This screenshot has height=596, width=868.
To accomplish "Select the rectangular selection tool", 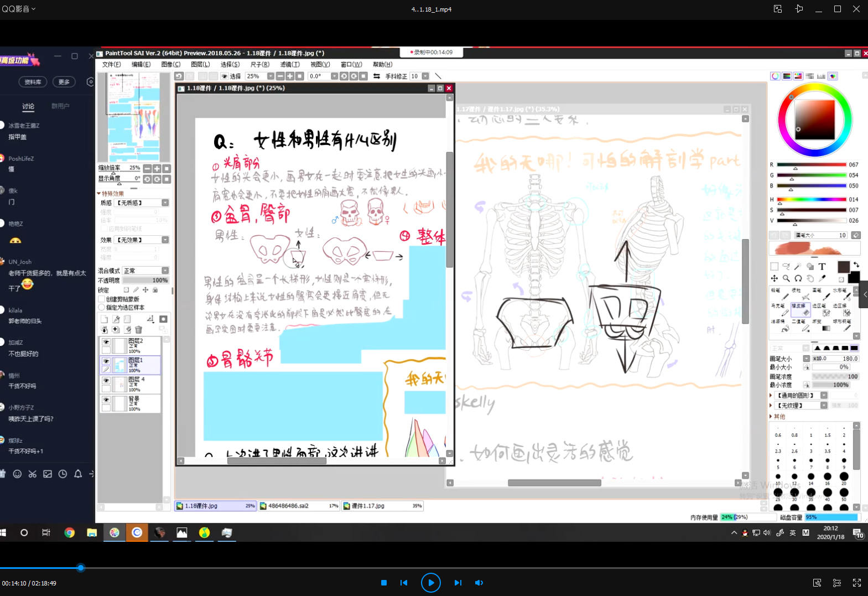I will pos(774,267).
